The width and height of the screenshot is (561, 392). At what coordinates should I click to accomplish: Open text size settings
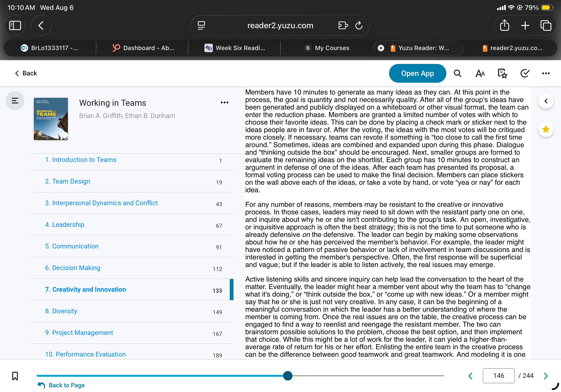tap(480, 73)
